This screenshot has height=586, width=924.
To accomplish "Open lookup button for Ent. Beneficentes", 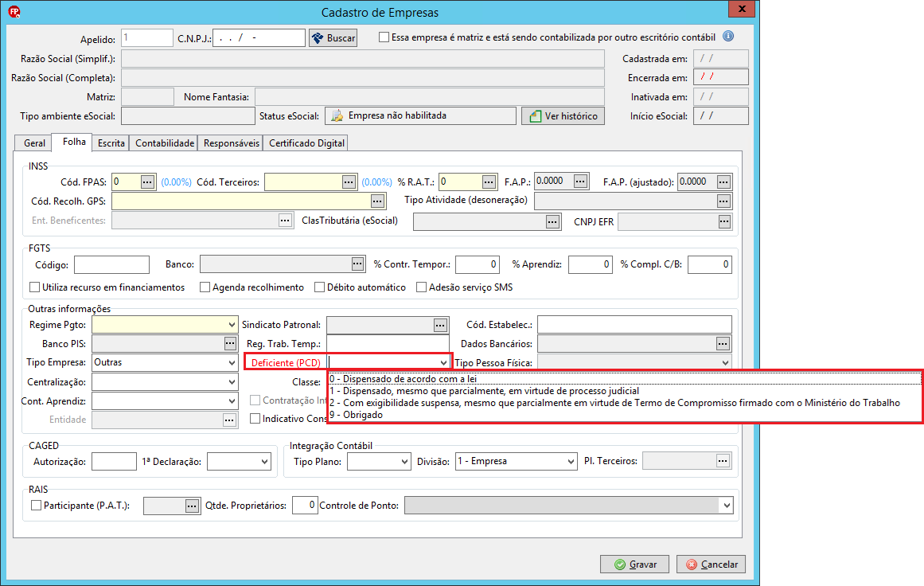I will [x=285, y=221].
